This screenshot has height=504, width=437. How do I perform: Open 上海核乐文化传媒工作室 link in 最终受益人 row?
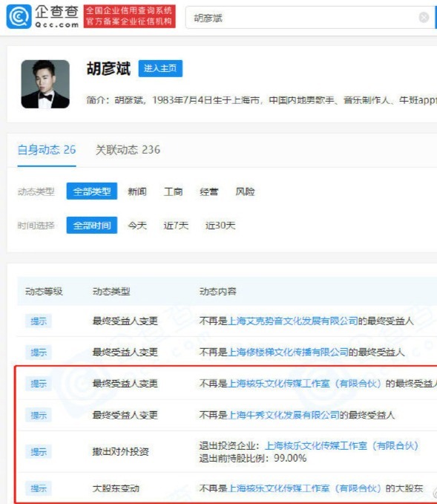point(304,384)
